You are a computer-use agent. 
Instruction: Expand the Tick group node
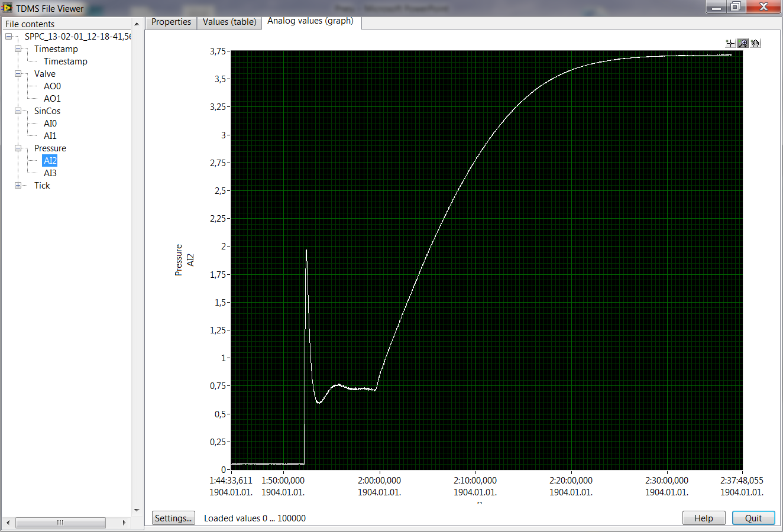[18, 186]
